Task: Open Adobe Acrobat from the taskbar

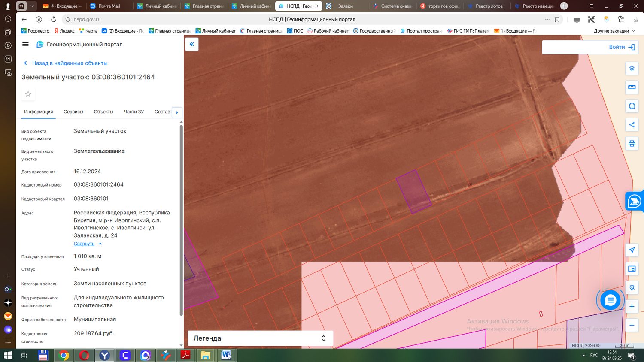Action: (x=185, y=355)
